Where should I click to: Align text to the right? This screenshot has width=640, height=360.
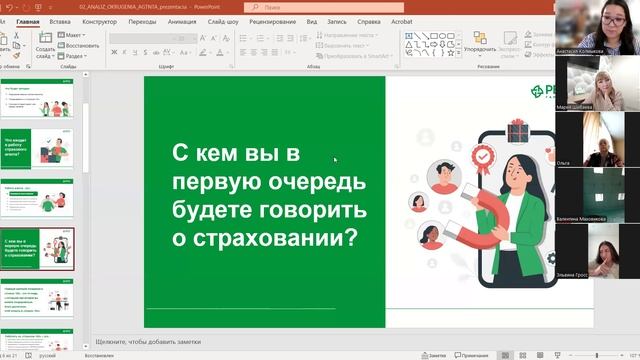[x=264, y=53]
